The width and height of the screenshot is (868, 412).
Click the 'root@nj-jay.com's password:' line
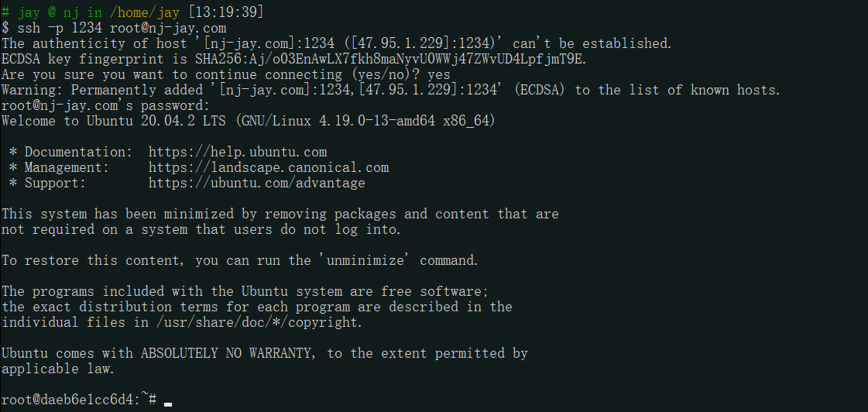[x=105, y=105]
